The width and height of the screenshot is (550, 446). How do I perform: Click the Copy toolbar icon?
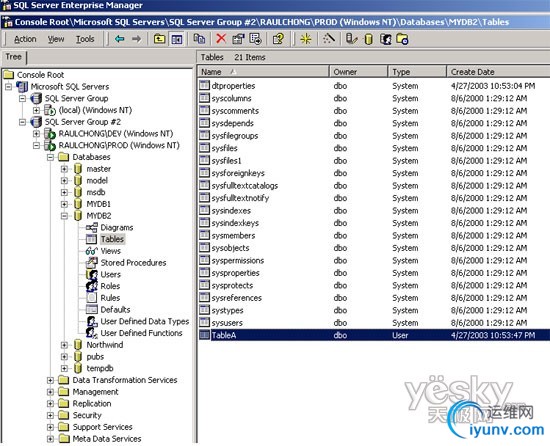click(x=199, y=39)
